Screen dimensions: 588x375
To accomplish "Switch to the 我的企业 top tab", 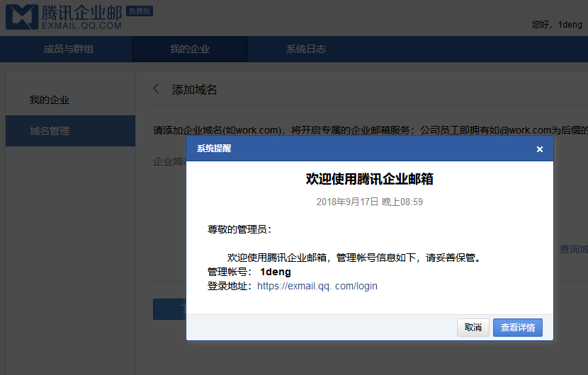I will click(190, 49).
